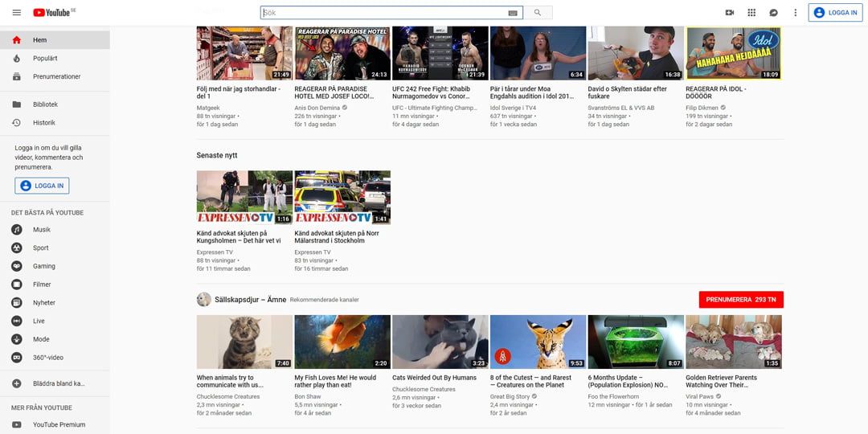Click the create video camera icon

[730, 12]
